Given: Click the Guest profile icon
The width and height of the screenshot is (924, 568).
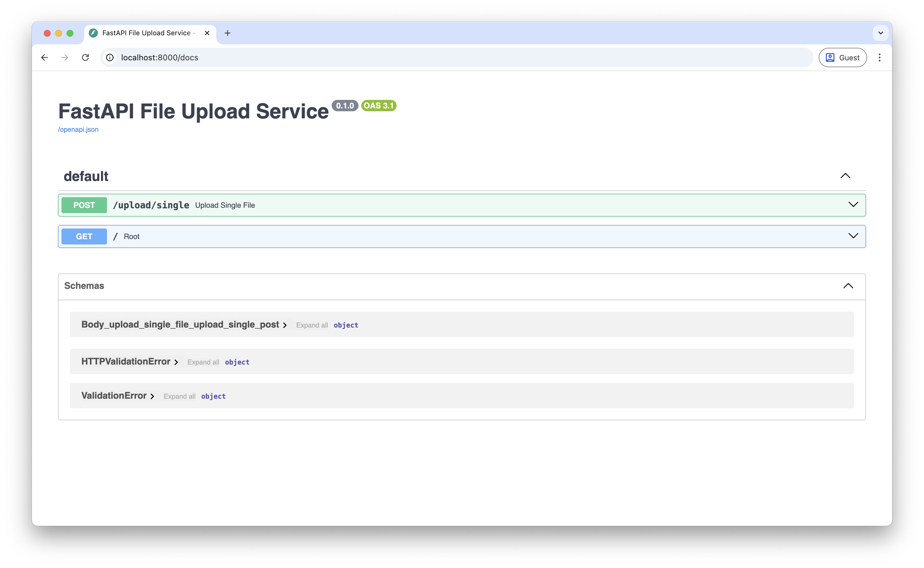Looking at the screenshot, I should click(x=830, y=57).
